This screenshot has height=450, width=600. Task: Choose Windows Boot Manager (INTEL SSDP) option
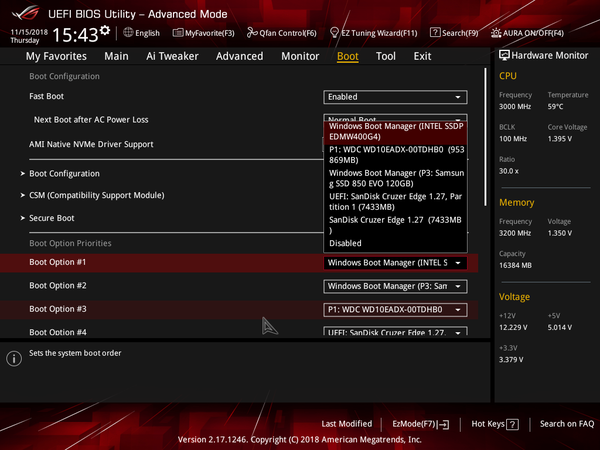[x=395, y=131]
